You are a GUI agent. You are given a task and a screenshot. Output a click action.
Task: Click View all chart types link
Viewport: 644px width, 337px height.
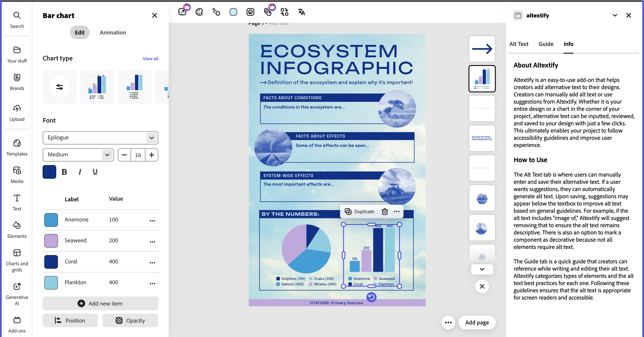coord(150,59)
